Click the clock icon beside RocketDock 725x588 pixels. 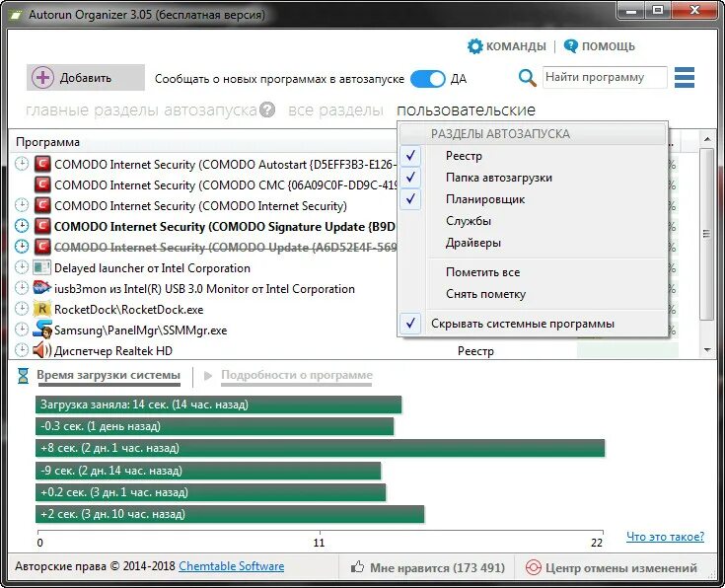(22, 308)
